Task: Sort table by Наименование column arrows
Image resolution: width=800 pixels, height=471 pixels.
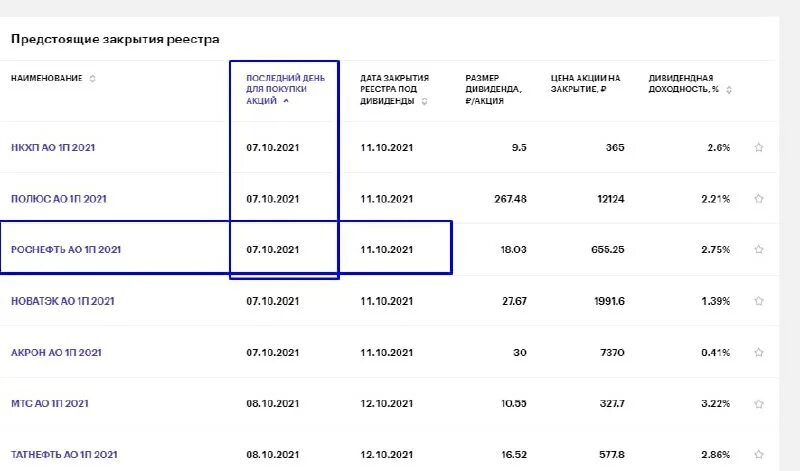Action: click(93, 78)
